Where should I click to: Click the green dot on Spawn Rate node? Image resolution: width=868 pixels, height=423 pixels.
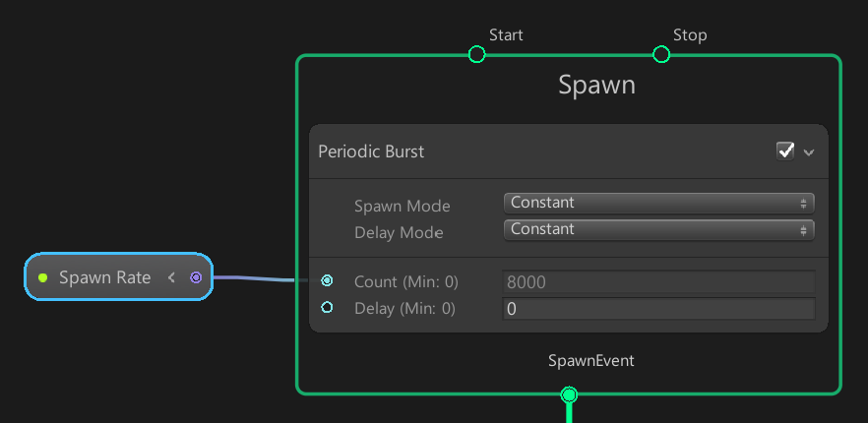(x=42, y=278)
